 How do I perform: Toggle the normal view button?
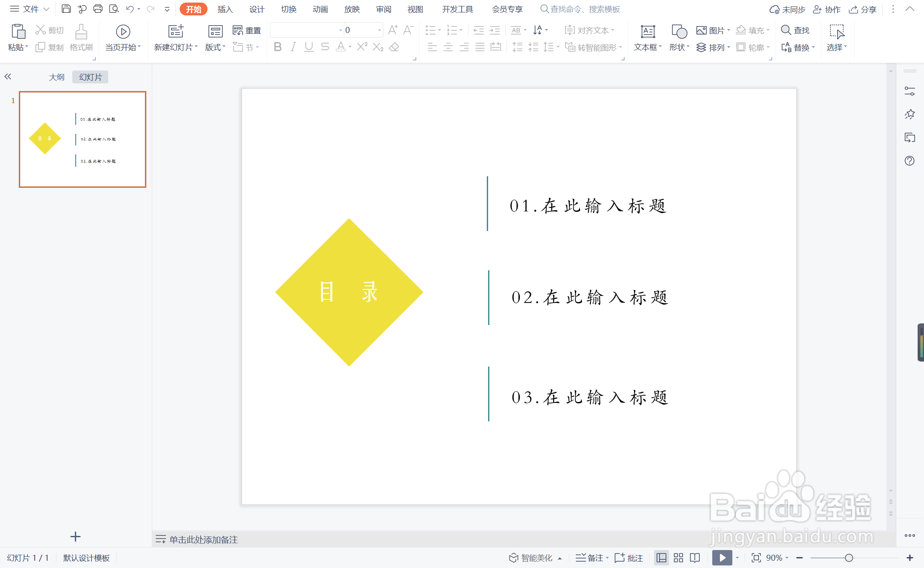661,558
